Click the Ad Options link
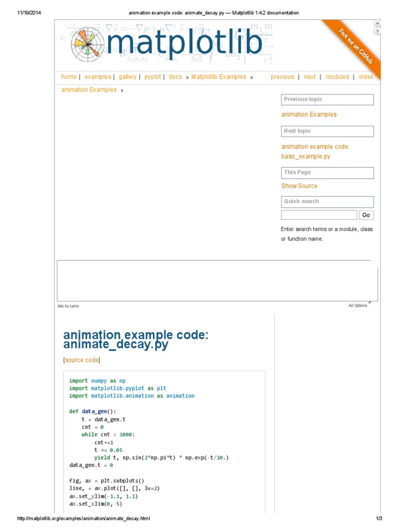The width and height of the screenshot is (399, 532). (358, 305)
